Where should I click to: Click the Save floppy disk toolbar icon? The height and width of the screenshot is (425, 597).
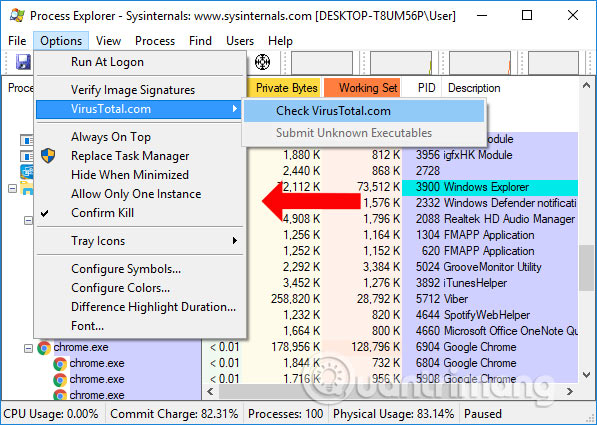click(23, 62)
